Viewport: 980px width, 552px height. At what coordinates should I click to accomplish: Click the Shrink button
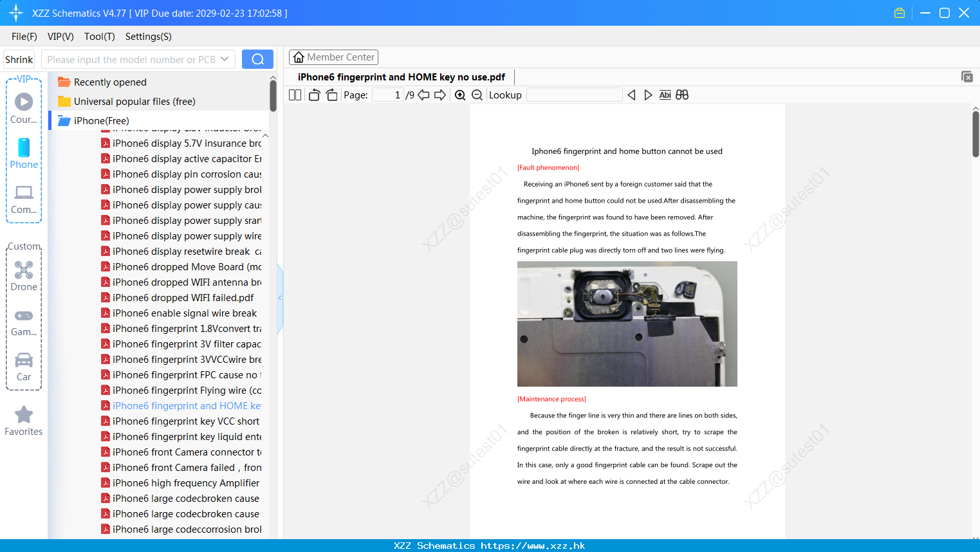click(x=19, y=59)
